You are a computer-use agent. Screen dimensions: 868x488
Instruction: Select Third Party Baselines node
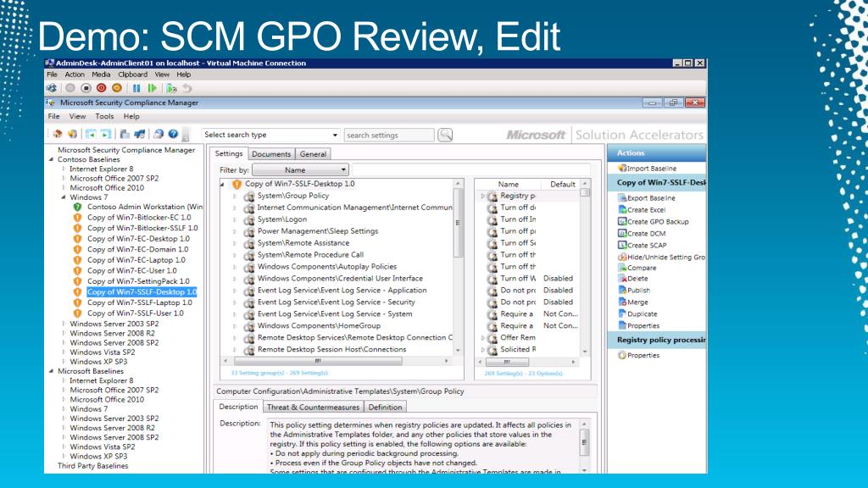[93, 466]
